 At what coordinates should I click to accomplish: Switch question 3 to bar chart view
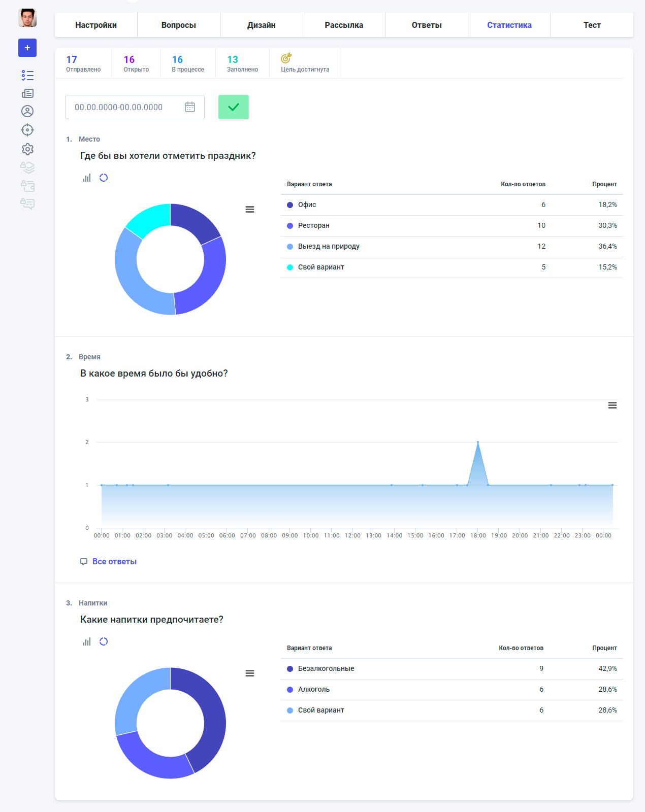[x=87, y=641]
